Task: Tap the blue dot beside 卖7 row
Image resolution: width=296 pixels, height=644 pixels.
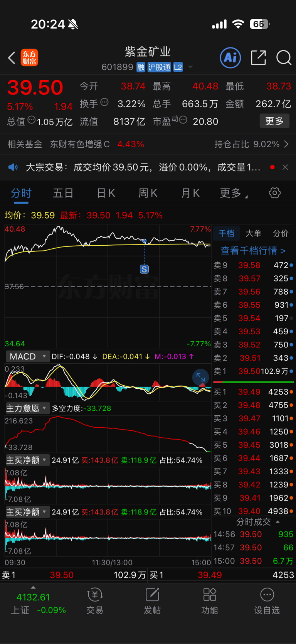Action: click(291, 292)
